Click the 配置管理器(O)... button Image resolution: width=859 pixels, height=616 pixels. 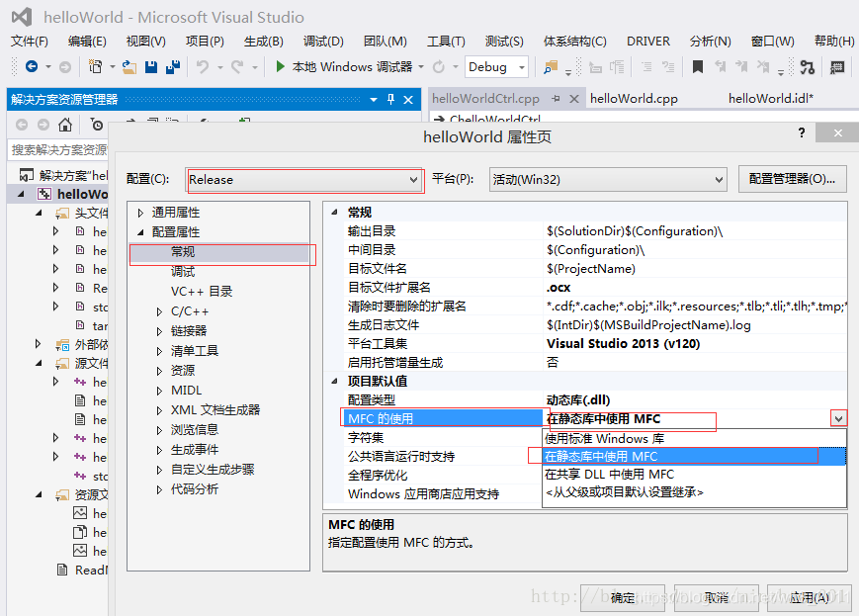(x=792, y=179)
